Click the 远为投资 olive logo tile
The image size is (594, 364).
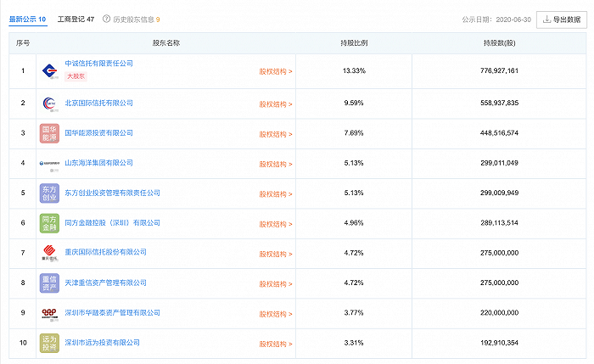[49, 343]
